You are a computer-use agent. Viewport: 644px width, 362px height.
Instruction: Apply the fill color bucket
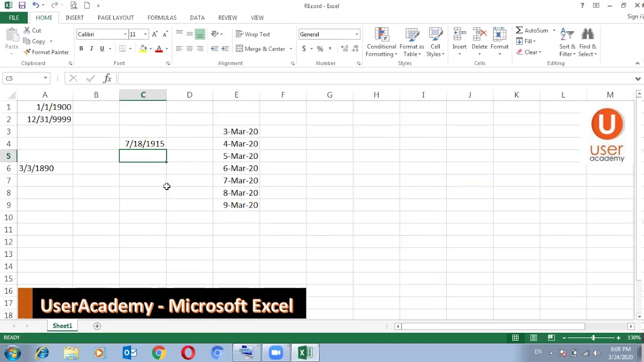[143, 49]
